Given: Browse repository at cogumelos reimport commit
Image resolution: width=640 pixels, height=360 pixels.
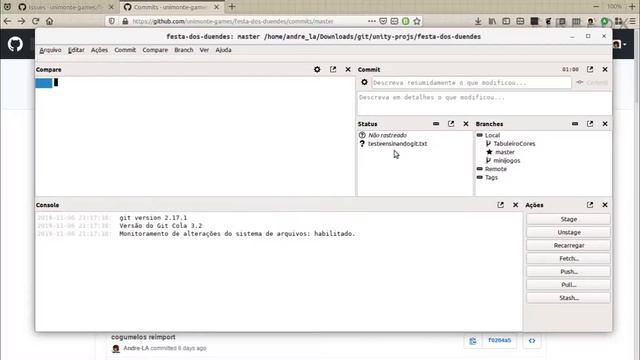Looking at the screenshot, I should pos(532,340).
